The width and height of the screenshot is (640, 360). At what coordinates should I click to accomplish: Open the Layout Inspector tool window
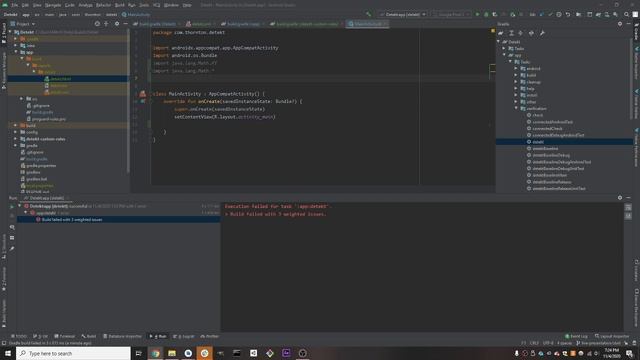pos(612,336)
